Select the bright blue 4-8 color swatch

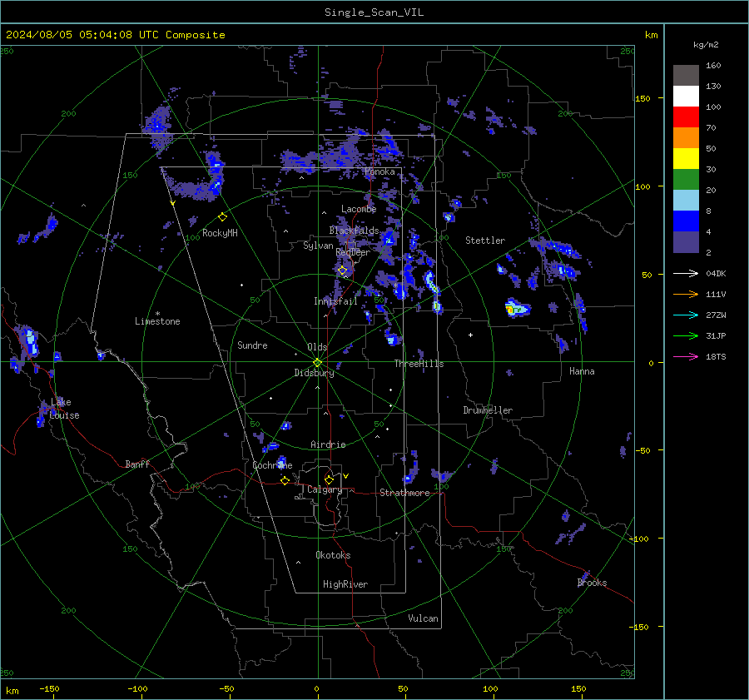tap(686, 221)
